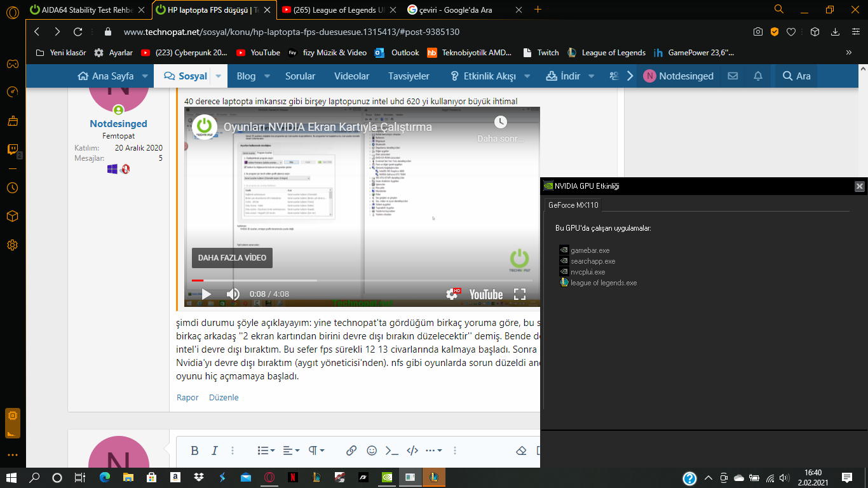Open the Sosyal forum tab

tap(185, 76)
